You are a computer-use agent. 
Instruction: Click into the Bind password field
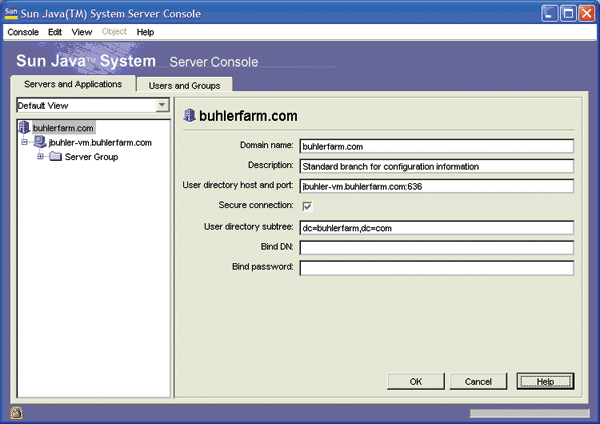tap(436, 268)
